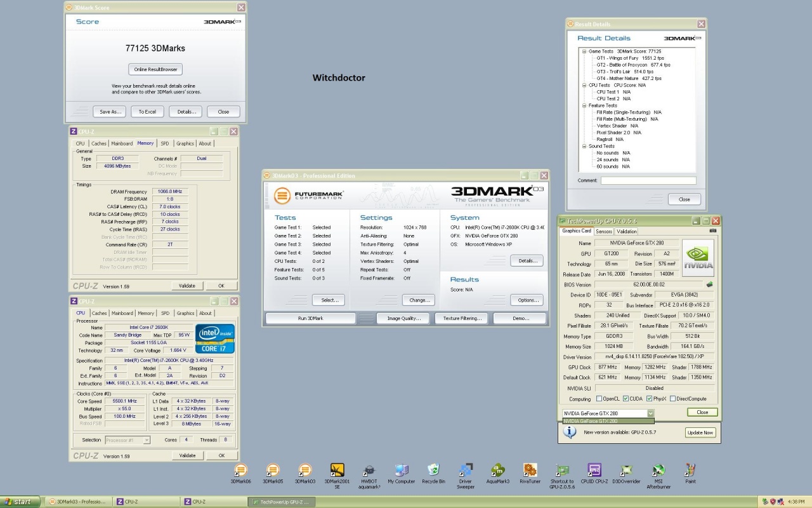Image resolution: width=812 pixels, height=508 pixels.
Task: Click the Online ResultBrowser button
Action: (155, 69)
